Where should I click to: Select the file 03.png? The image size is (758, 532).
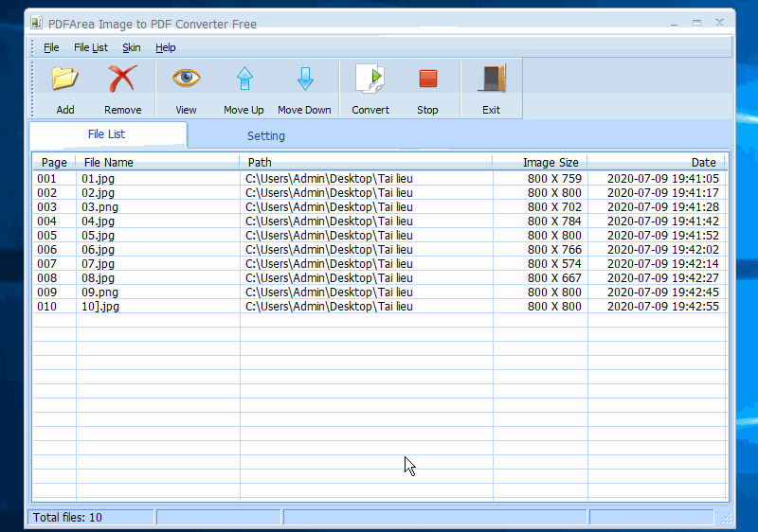(x=99, y=207)
